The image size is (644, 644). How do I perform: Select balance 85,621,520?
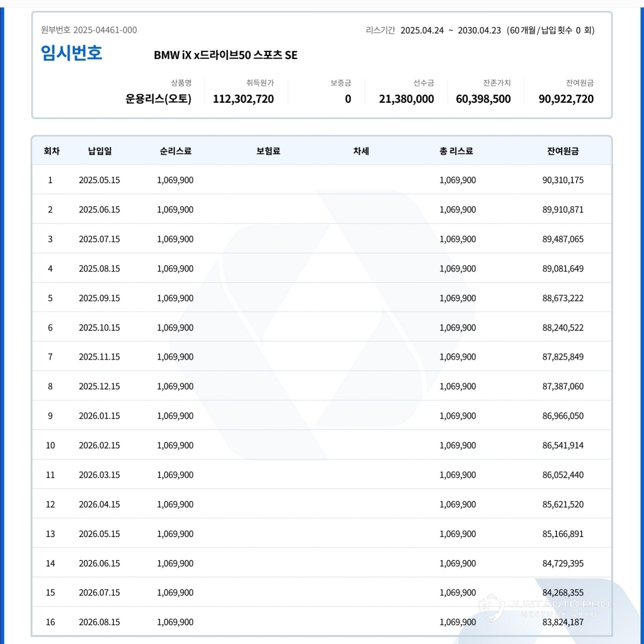pyautogui.click(x=563, y=504)
